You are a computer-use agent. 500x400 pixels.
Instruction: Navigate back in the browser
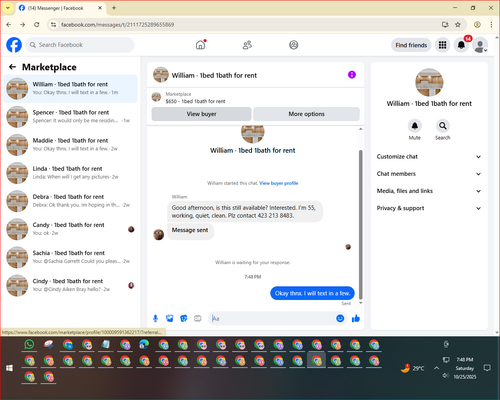[9, 24]
